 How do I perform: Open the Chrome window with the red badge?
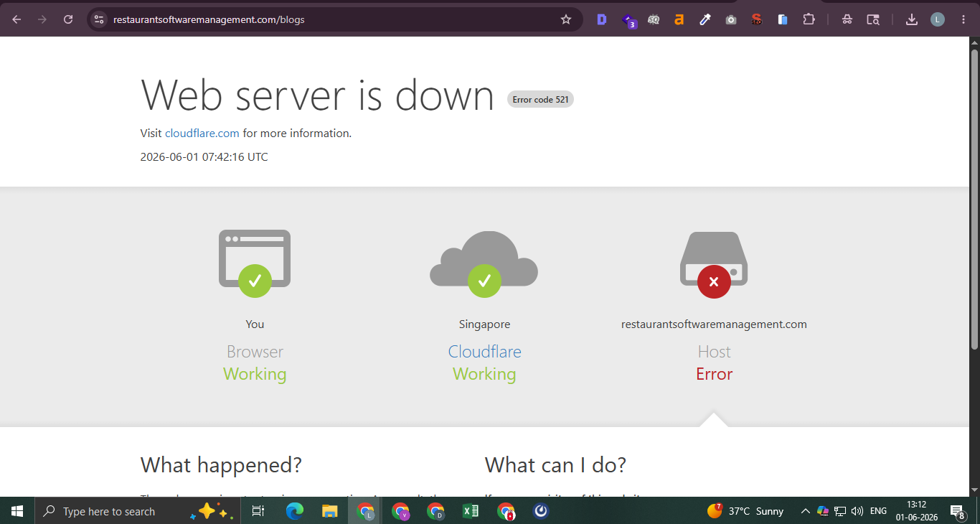[x=506, y=511]
